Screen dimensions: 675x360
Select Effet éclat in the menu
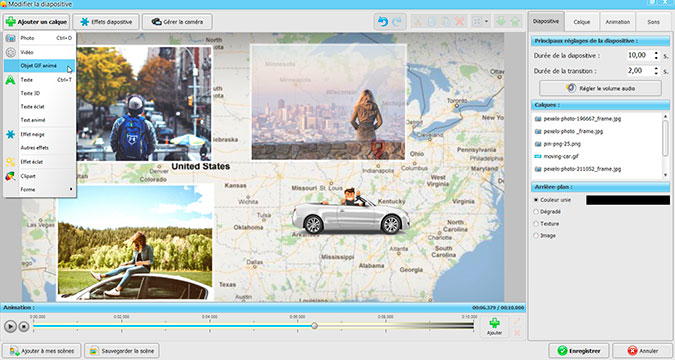coord(40,162)
